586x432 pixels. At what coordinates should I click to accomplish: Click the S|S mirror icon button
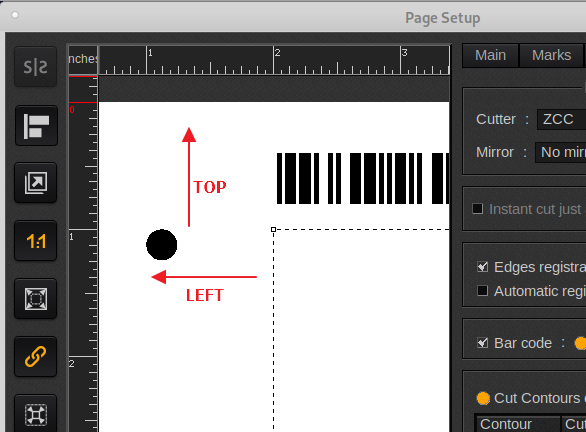(x=36, y=67)
